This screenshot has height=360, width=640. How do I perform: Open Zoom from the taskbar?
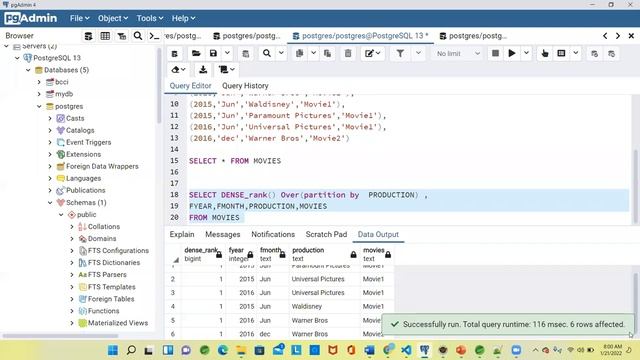(516, 350)
